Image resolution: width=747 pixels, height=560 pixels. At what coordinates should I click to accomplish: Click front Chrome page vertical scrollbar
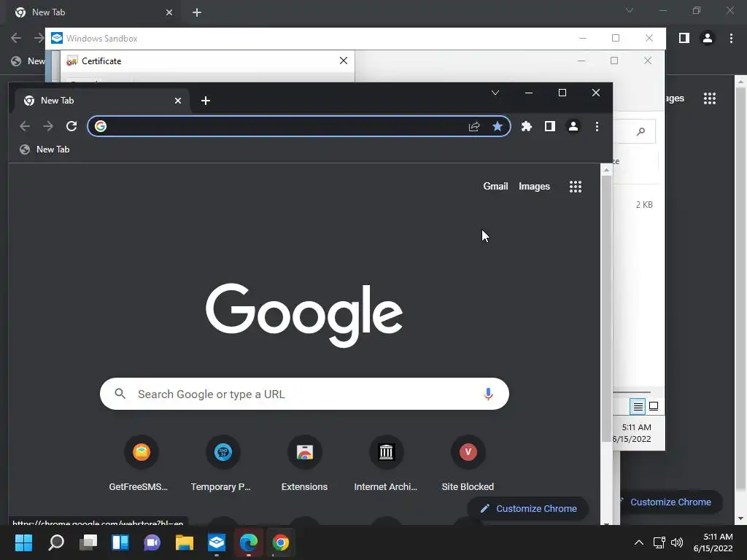tap(606, 309)
